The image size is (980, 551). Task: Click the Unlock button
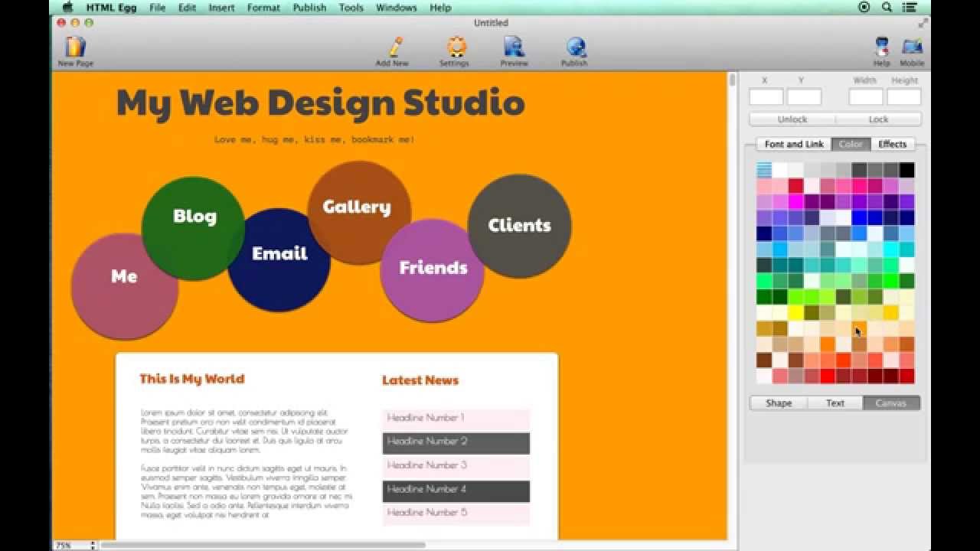click(792, 119)
